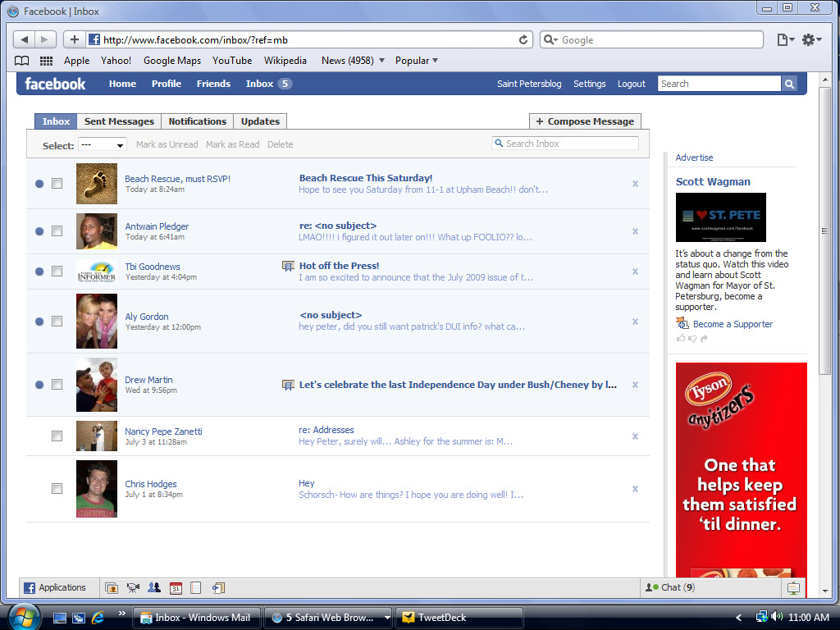Select the checkbox next to Chris Hodges' message
The height and width of the screenshot is (630, 840).
click(57, 488)
